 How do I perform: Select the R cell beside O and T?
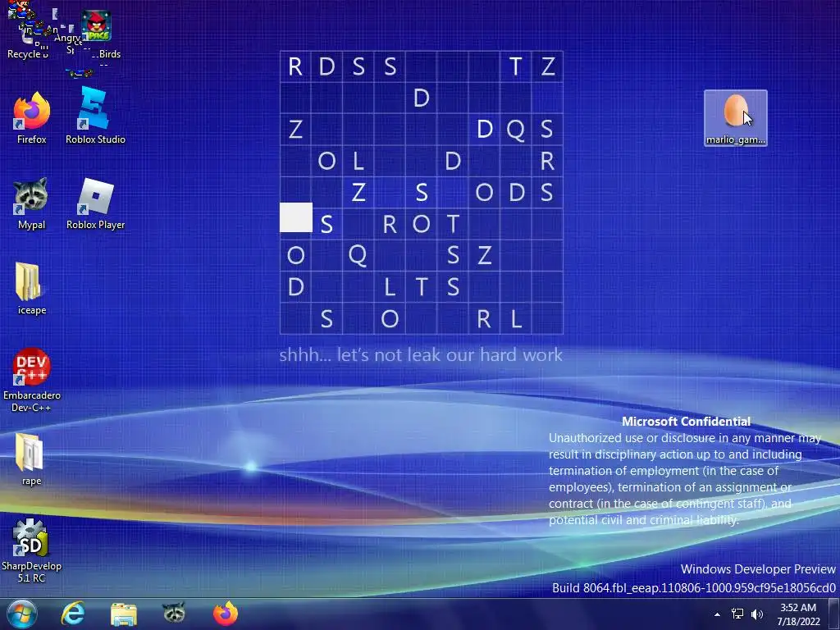click(390, 224)
